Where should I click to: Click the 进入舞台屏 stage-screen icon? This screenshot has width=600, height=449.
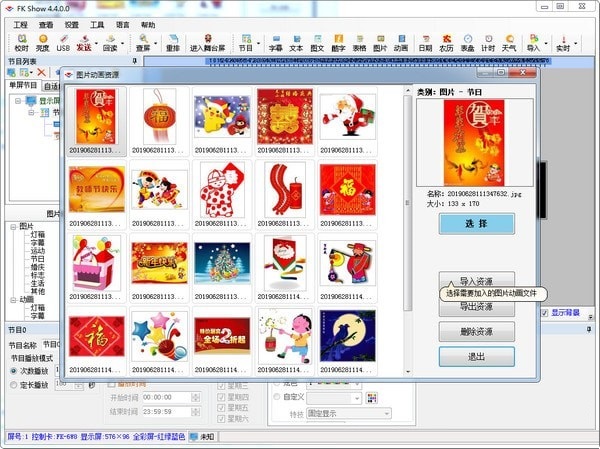click(x=207, y=43)
